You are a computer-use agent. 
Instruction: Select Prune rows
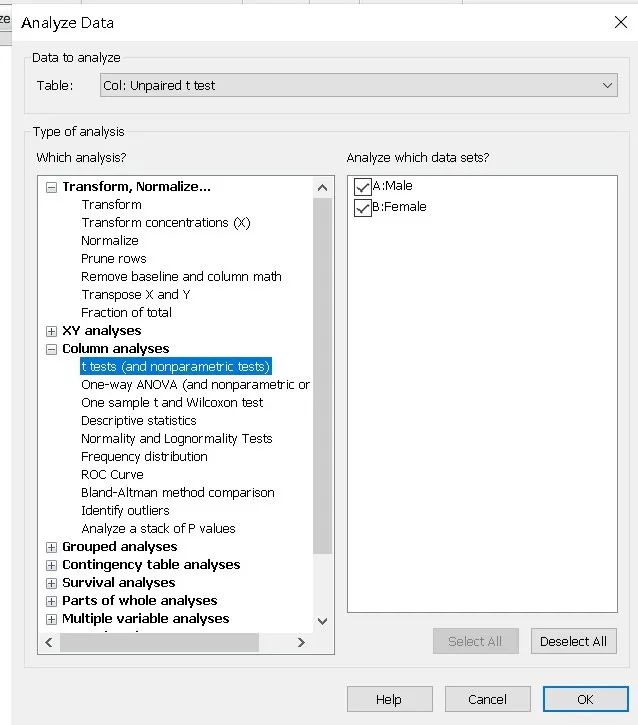114,258
